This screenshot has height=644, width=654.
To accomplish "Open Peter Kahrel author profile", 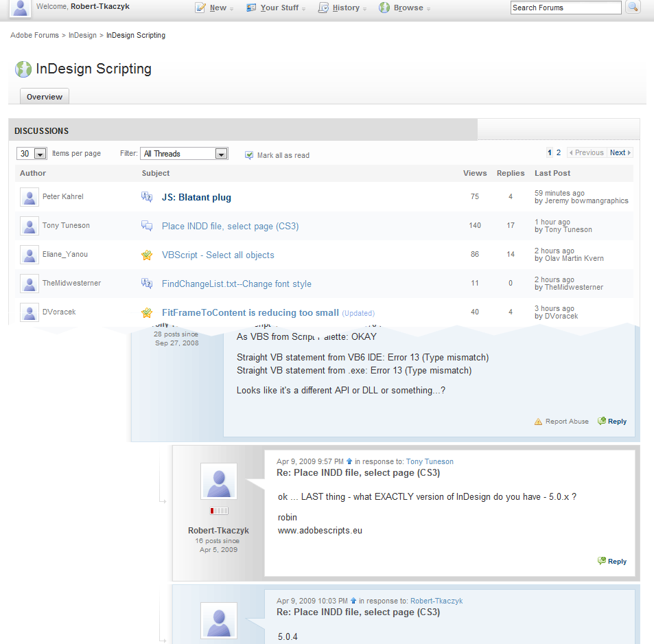I will pos(63,196).
